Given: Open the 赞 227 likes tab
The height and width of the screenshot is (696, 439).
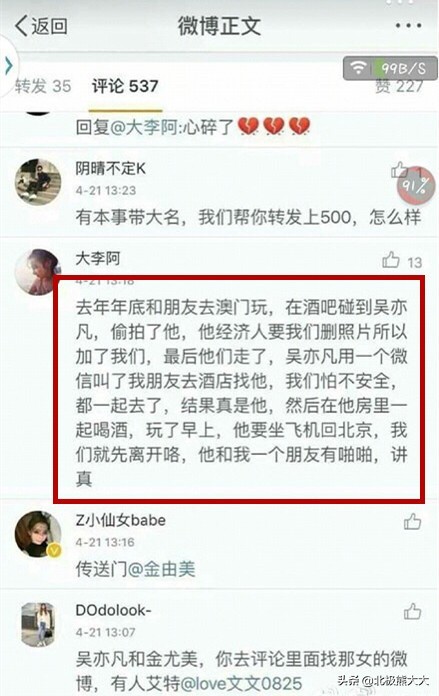Looking at the screenshot, I should (x=399, y=86).
